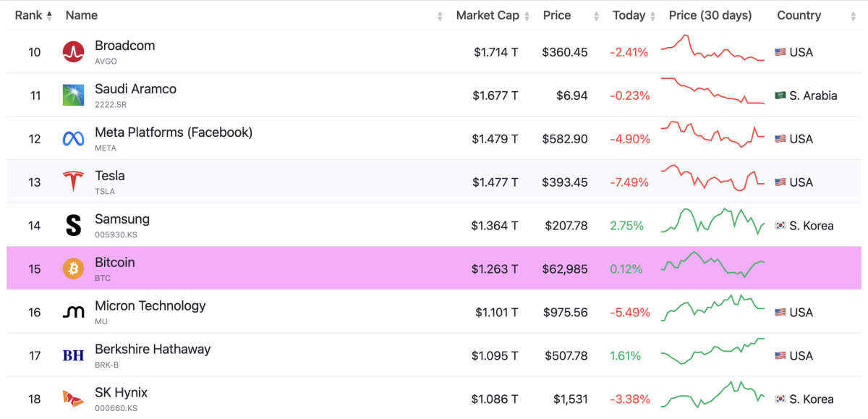Click Tesla's -7.49% today change
This screenshot has width=868, height=419.
(x=629, y=182)
